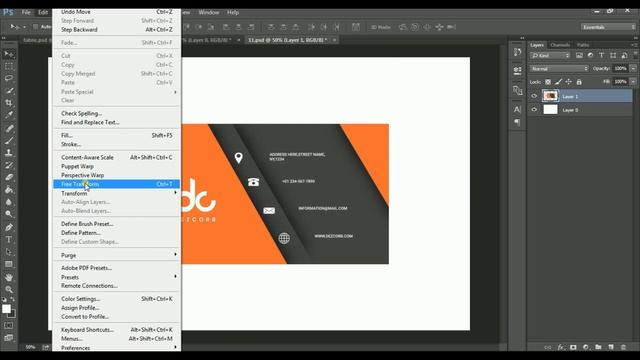Add layer style fx icon
This screenshot has height=360, width=640.
coord(561,347)
